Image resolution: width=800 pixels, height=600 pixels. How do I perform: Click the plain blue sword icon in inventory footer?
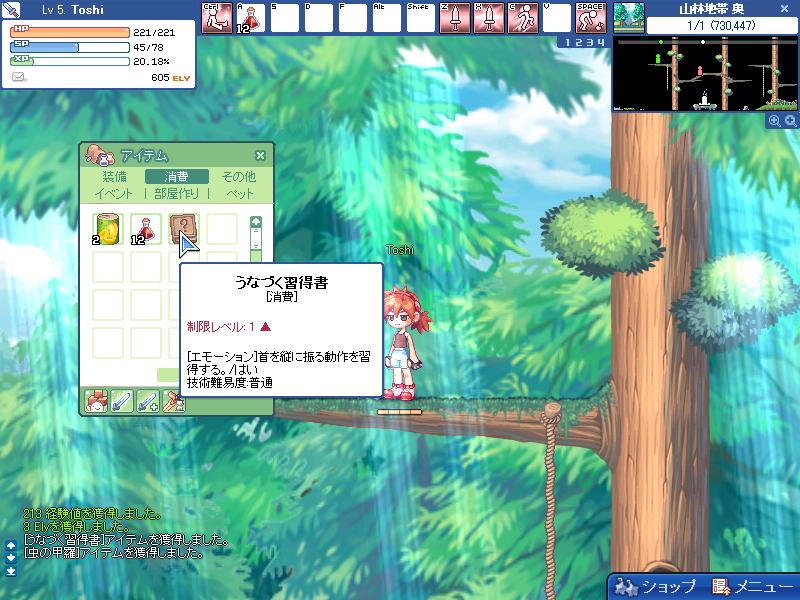122,401
